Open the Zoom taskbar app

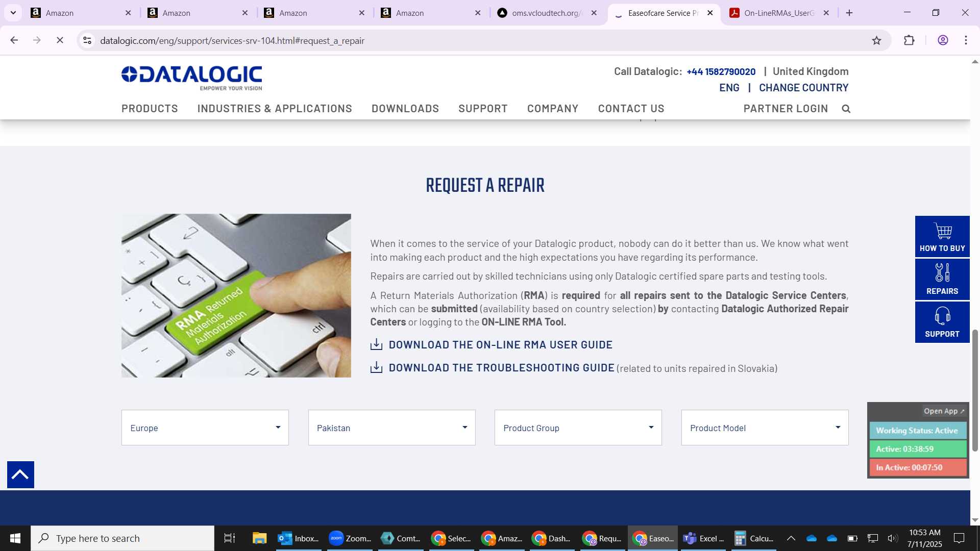click(x=350, y=538)
